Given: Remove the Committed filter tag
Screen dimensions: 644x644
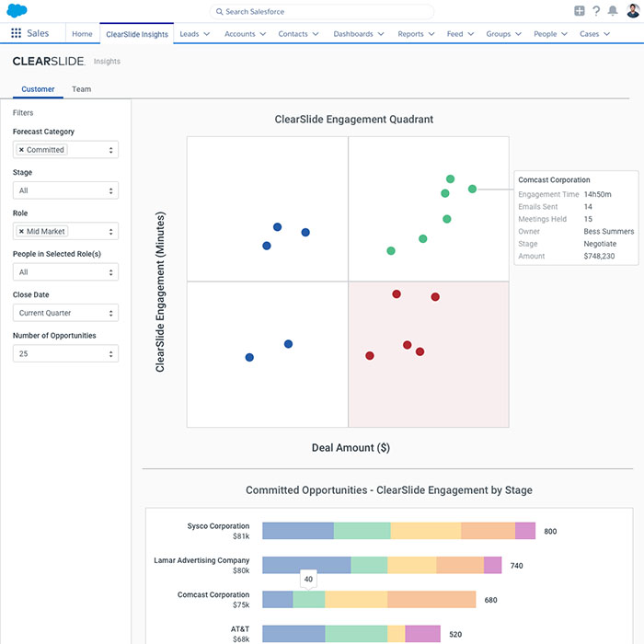Looking at the screenshot, I should (21, 150).
